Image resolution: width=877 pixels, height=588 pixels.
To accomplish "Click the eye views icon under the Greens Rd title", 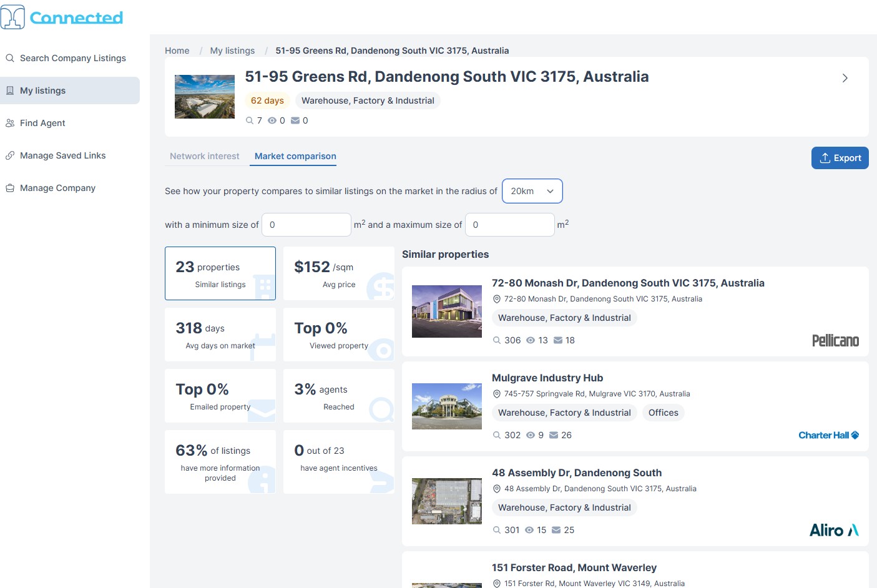I will pos(272,120).
